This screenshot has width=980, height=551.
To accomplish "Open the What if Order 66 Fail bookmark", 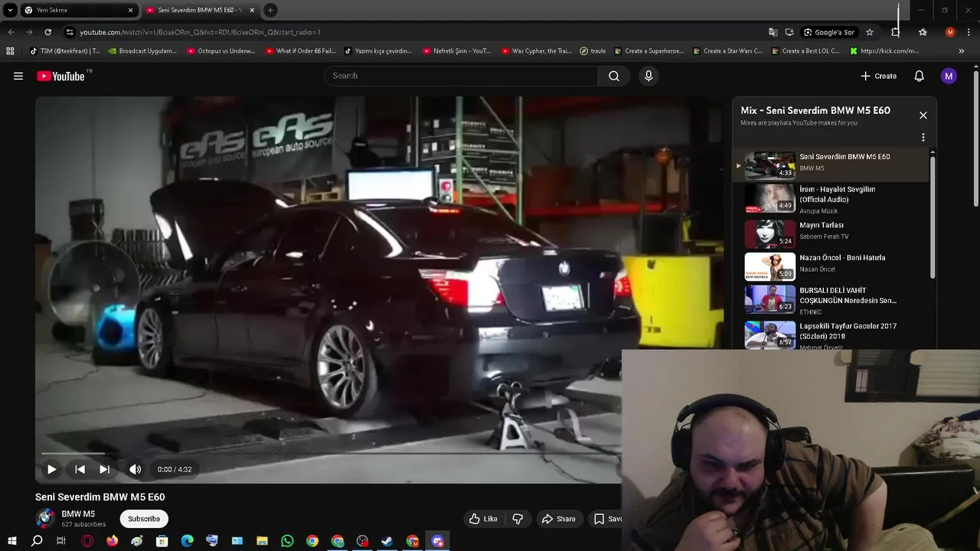I will tap(301, 51).
